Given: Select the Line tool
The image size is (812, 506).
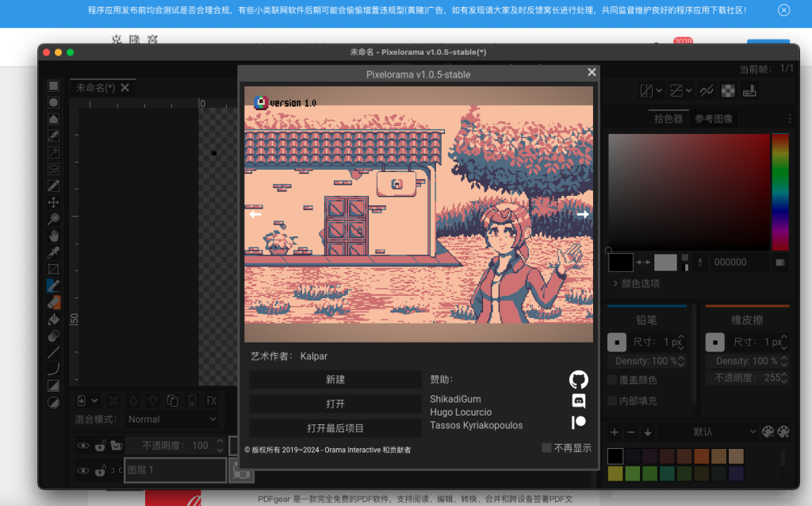Looking at the screenshot, I should pos(53,352).
